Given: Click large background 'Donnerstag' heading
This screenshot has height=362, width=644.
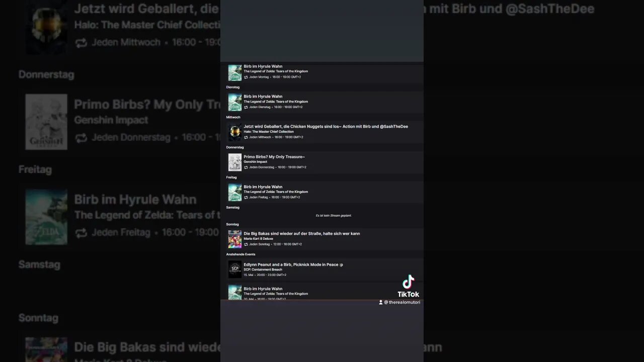Looking at the screenshot, I should [46, 74].
